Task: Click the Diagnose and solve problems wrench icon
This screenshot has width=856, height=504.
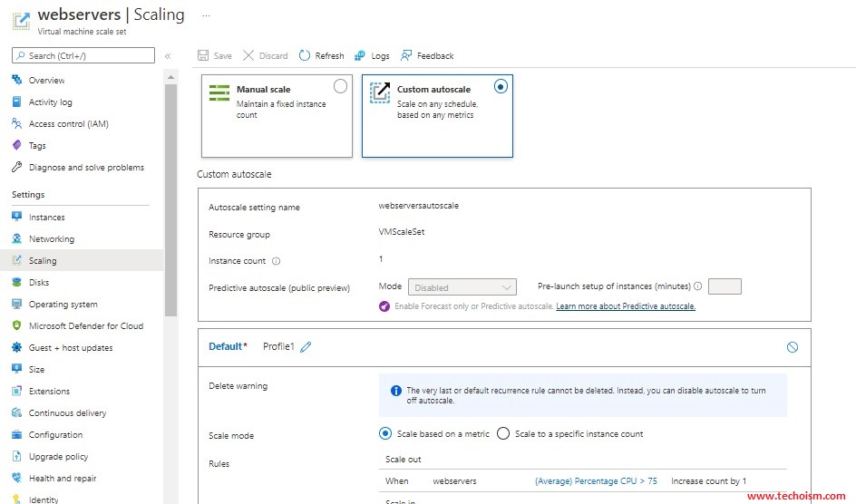Action: [x=17, y=167]
